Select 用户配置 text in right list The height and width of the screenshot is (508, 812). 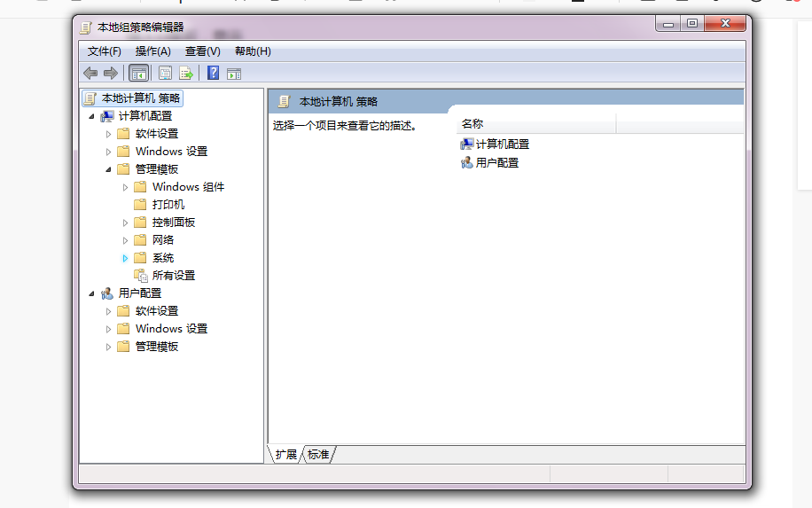pyautogui.click(x=497, y=162)
